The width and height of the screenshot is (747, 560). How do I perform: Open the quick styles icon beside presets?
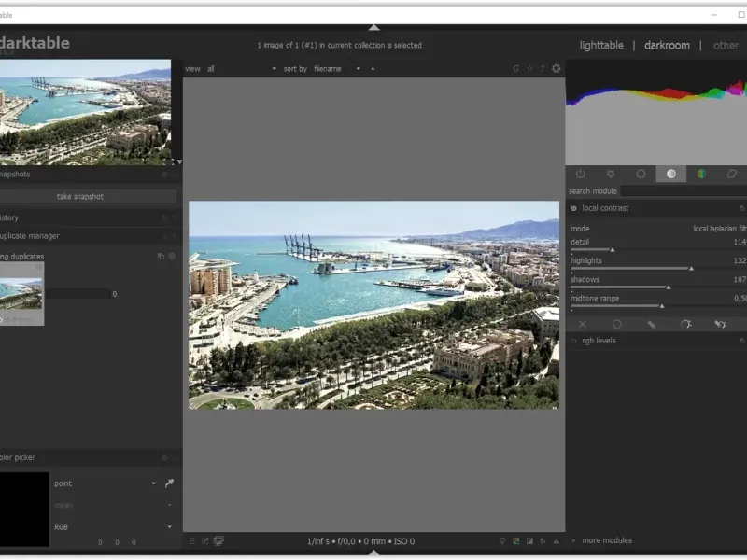point(204,541)
